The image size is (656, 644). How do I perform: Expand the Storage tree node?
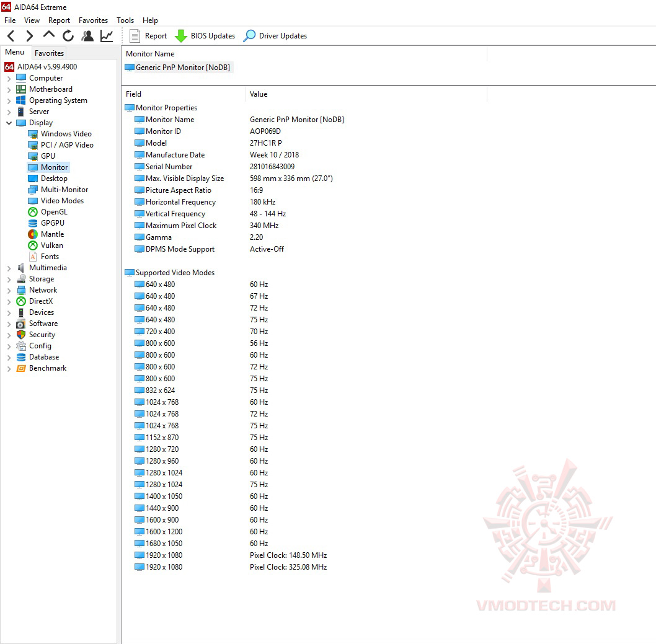pyautogui.click(x=9, y=280)
